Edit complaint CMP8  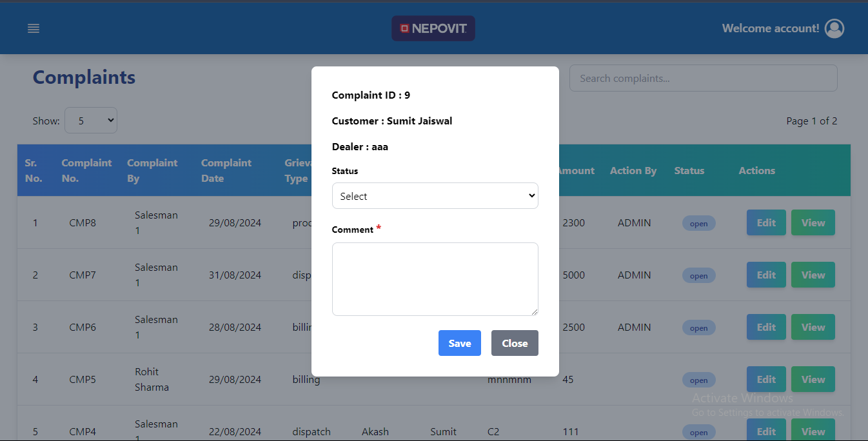click(766, 222)
